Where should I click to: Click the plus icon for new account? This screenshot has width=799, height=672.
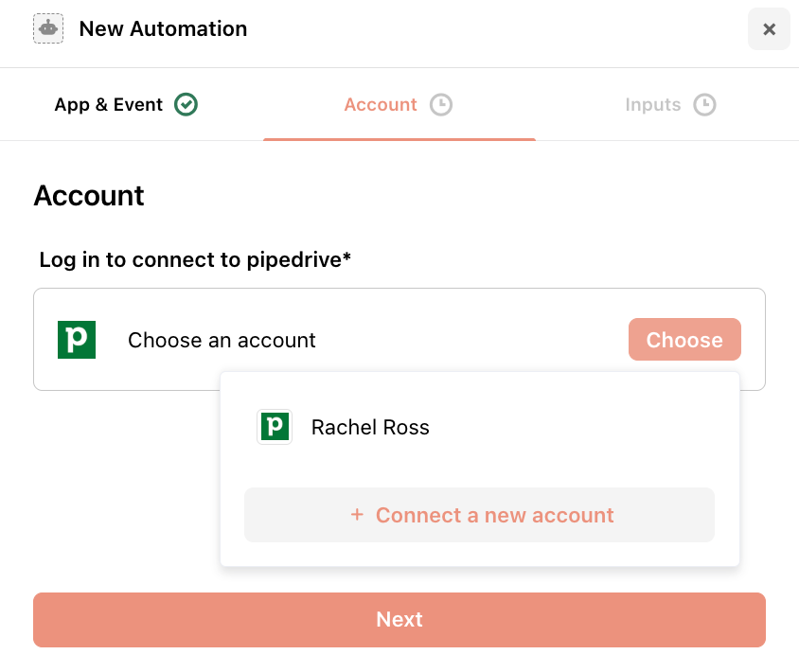point(357,515)
